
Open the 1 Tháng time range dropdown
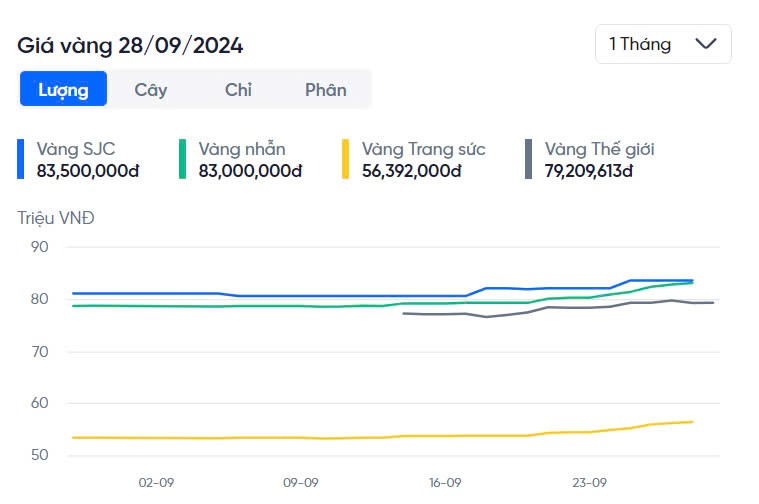coord(662,44)
